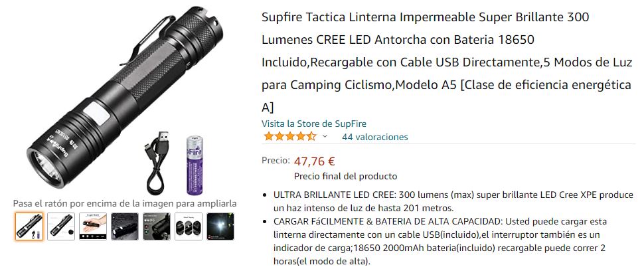
Task: Show the bright light beam thumbnail
Action: click(220, 226)
